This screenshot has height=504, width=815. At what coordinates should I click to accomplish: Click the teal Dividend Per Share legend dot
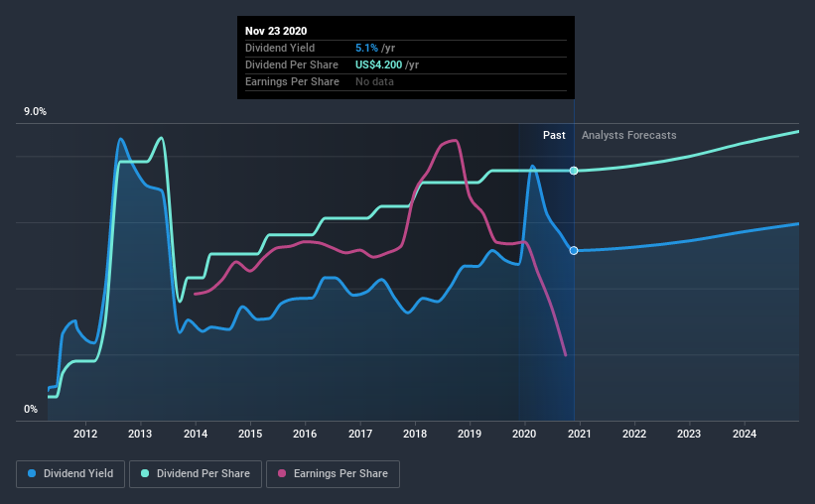[145, 473]
